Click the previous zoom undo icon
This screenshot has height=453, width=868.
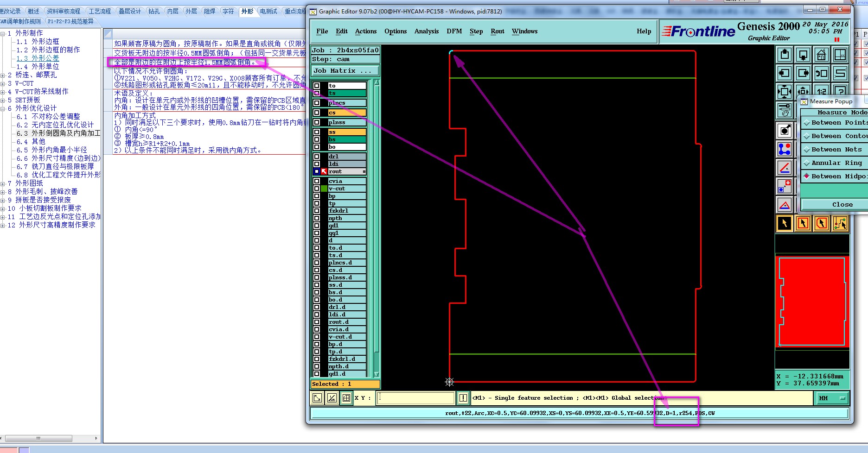point(822,73)
